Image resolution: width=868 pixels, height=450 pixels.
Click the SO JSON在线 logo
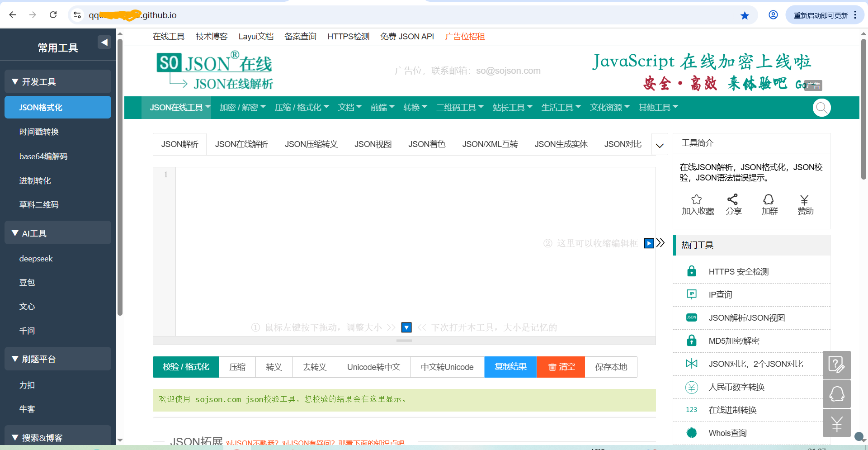tap(215, 71)
